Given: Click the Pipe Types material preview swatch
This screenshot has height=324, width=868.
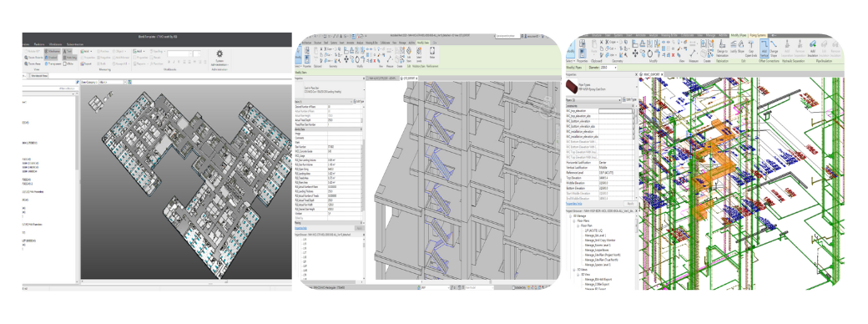Looking at the screenshot, I should [x=571, y=86].
